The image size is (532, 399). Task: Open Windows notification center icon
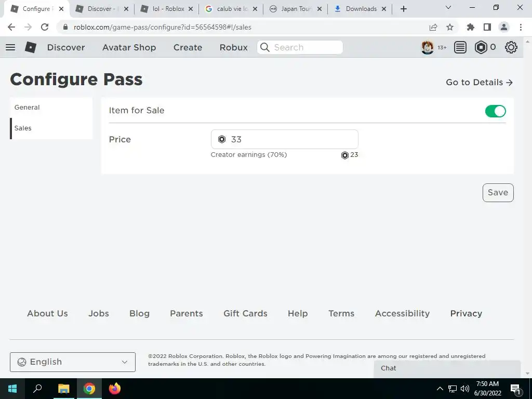click(515, 389)
